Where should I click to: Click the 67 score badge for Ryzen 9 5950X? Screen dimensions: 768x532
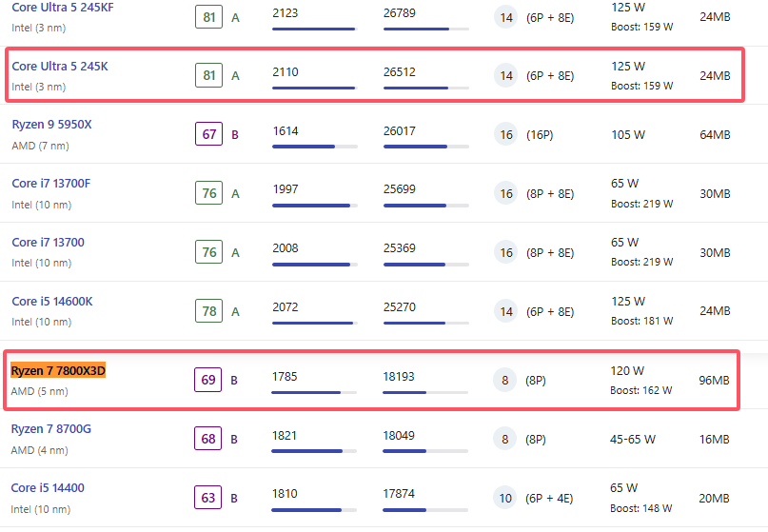208,134
